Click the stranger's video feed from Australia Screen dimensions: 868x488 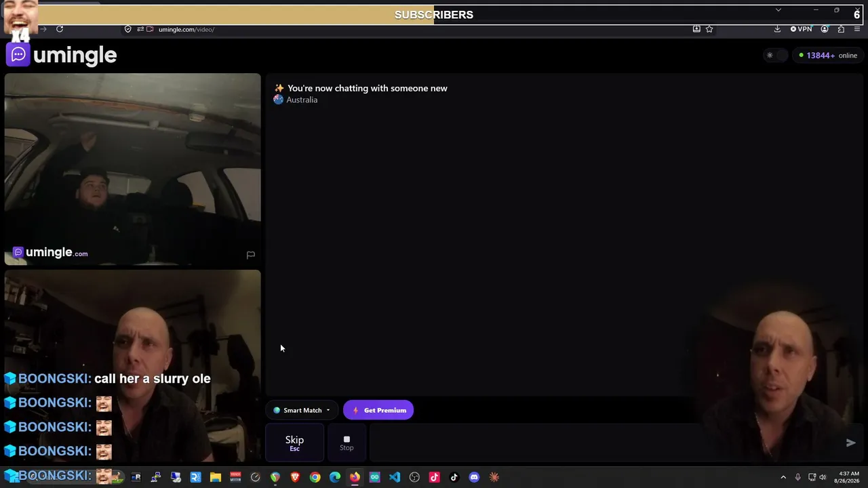[132, 169]
